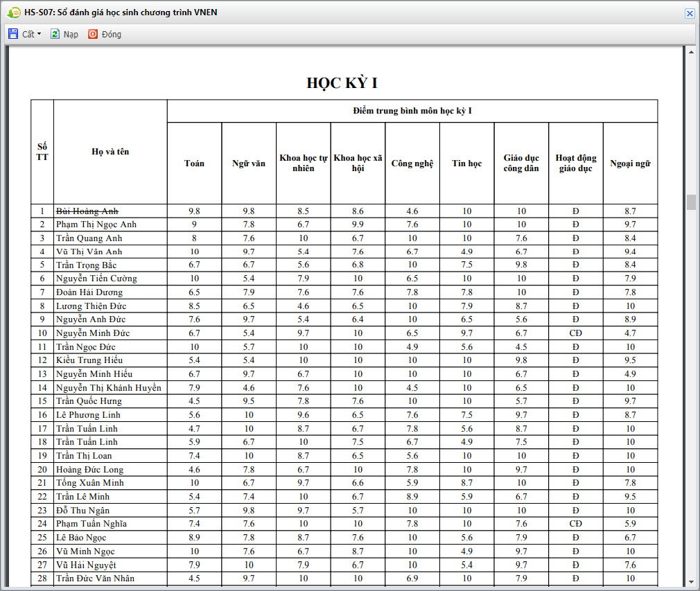Click the CĐ cell for Nguyễn Minh Đức

tap(576, 333)
